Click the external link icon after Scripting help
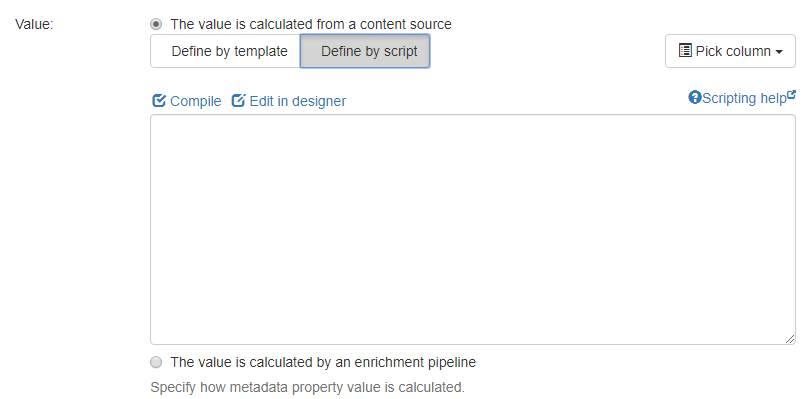The height and width of the screenshot is (399, 807). (x=792, y=94)
